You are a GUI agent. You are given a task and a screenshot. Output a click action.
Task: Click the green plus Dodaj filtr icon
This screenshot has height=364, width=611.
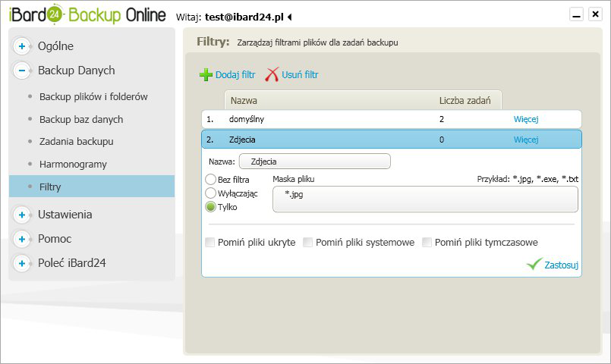pyautogui.click(x=206, y=74)
